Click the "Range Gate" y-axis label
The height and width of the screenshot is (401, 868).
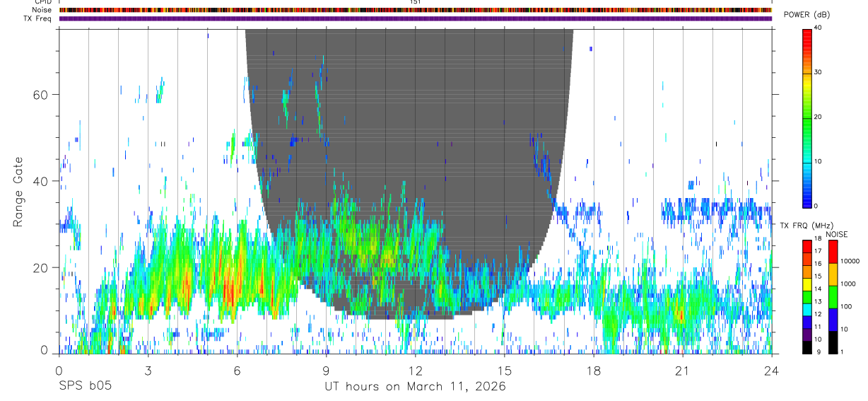pos(19,192)
